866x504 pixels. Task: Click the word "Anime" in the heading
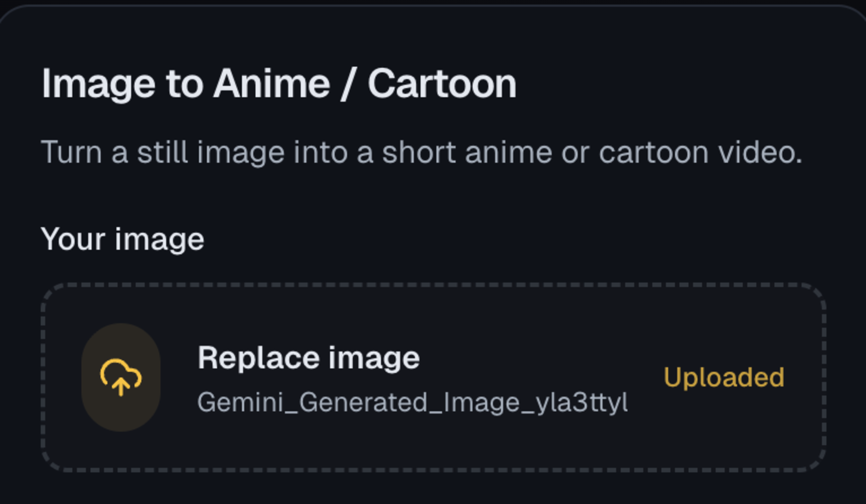(x=272, y=84)
